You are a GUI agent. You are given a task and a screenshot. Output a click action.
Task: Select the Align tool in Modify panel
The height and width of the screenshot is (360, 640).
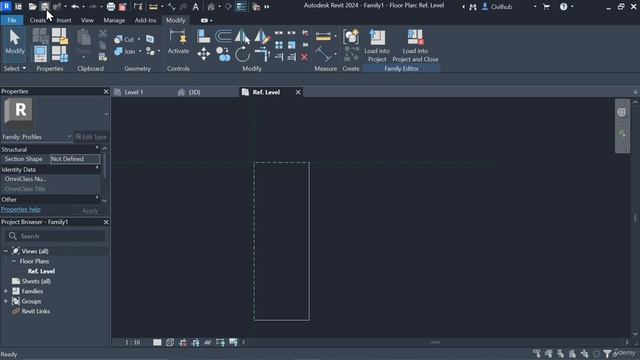[203, 36]
